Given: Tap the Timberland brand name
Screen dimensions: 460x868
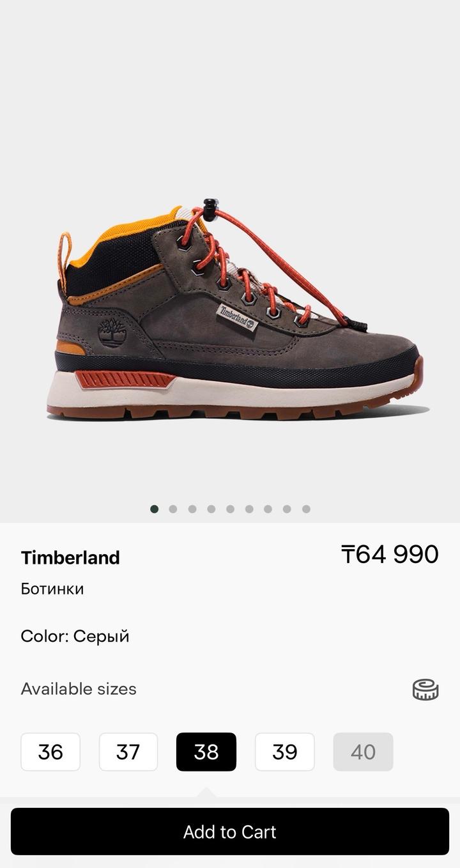Looking at the screenshot, I should 70,557.
